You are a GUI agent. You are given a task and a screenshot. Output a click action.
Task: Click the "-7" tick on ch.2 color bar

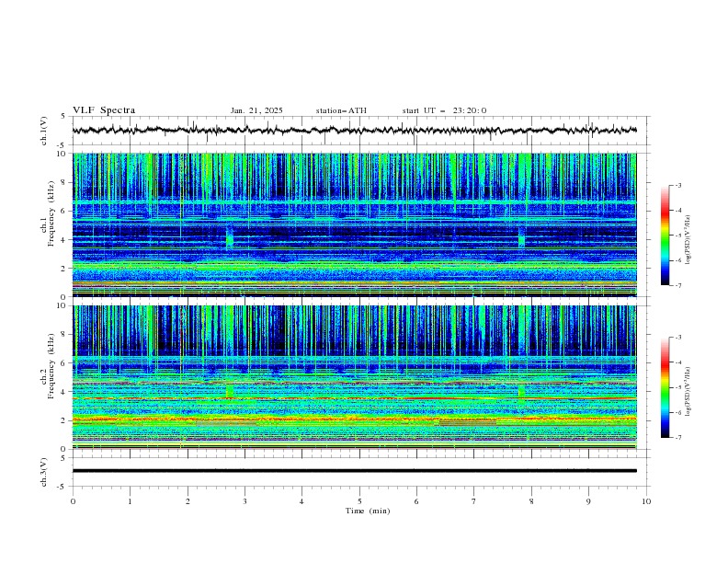(678, 438)
